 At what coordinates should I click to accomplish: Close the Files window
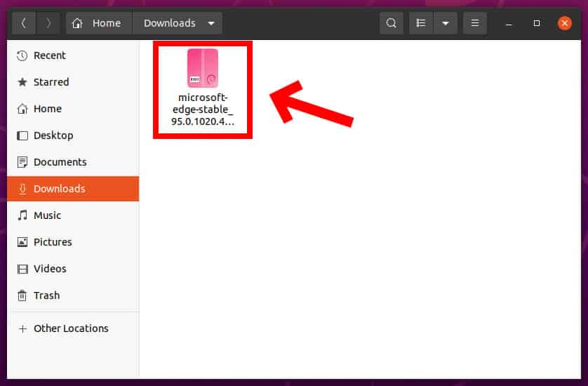(564, 23)
